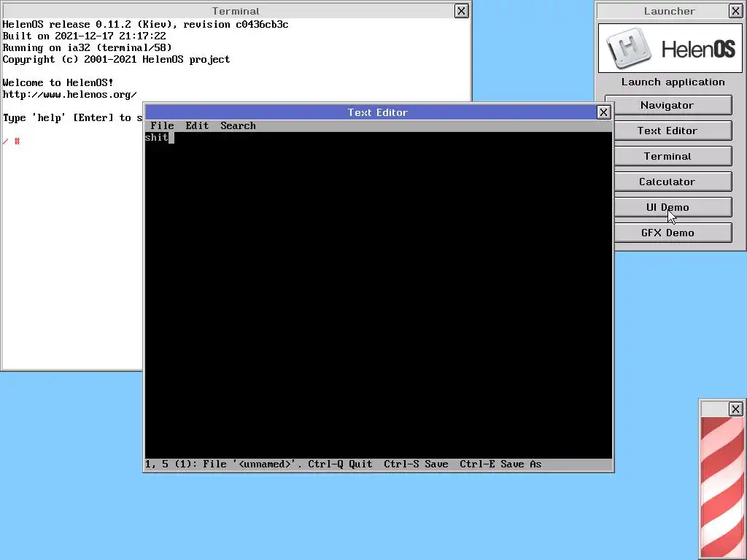The image size is (747, 560).
Task: Close the Text Editor window
Action: [603, 112]
